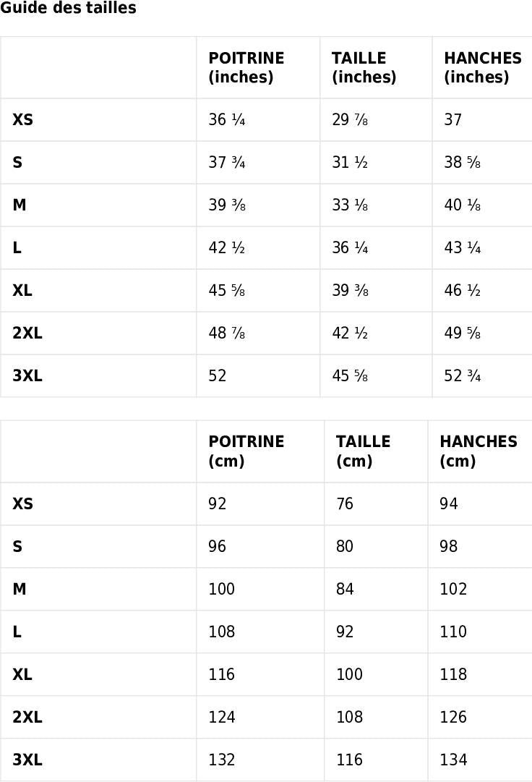This screenshot has width=532, height=782.
Task: Click the 36 ¼ chest value for XS
Action: click(x=227, y=120)
